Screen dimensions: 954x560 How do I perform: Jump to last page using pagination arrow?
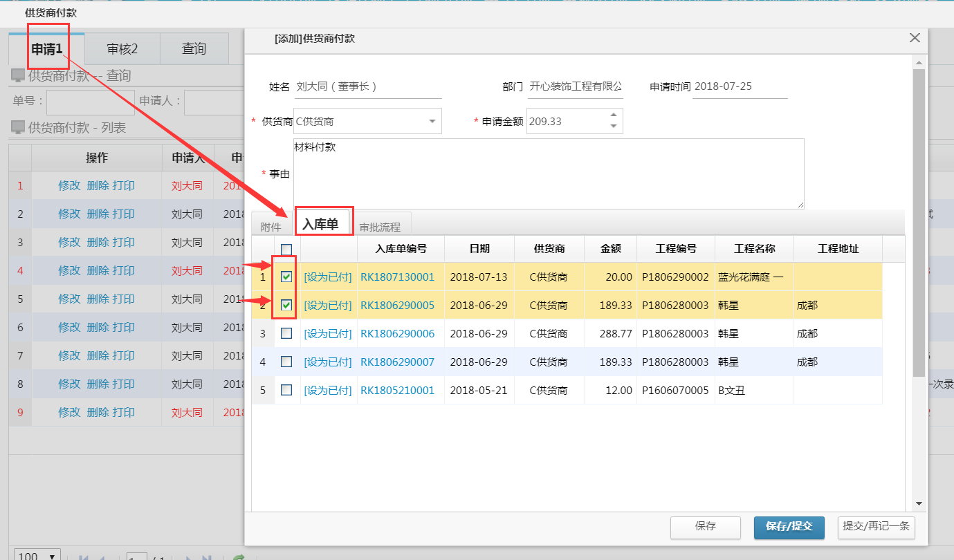[x=206, y=557]
